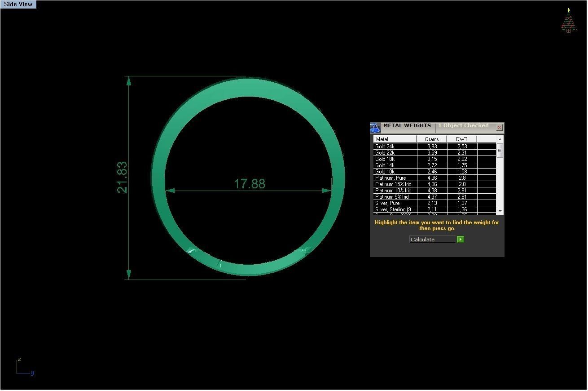Sort by the Grams column header

click(432, 139)
